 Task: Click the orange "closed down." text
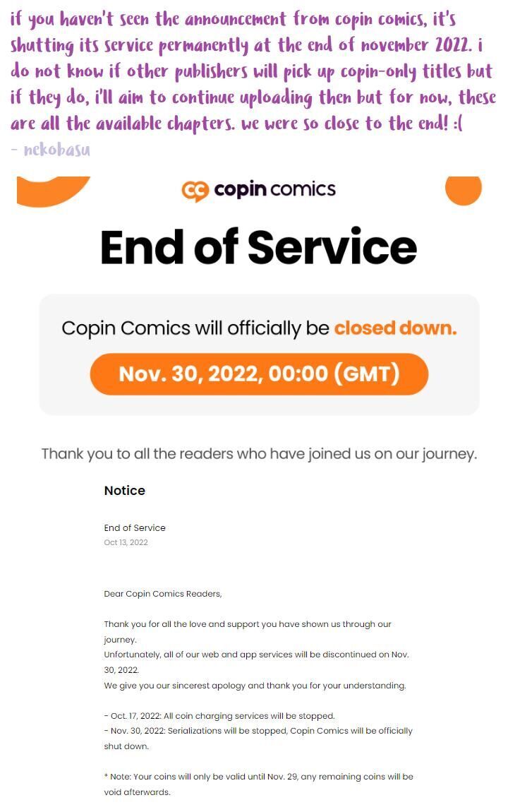(x=395, y=328)
